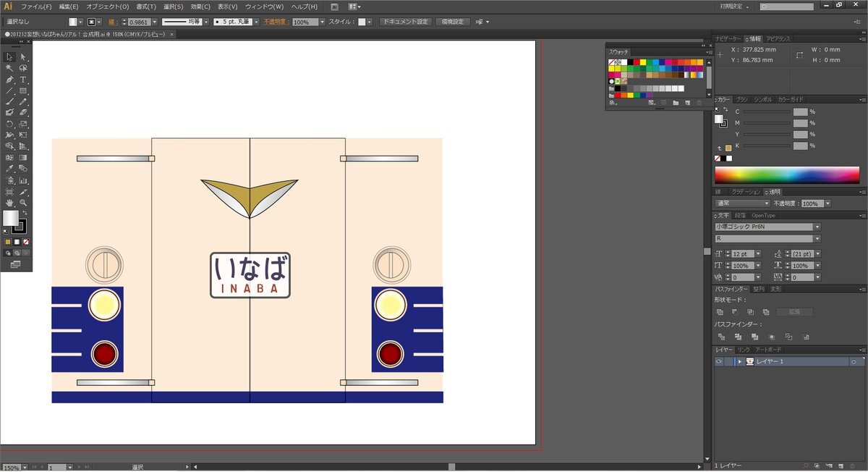Click 環境設定 button
This screenshot has height=472, width=868.
[x=453, y=22]
